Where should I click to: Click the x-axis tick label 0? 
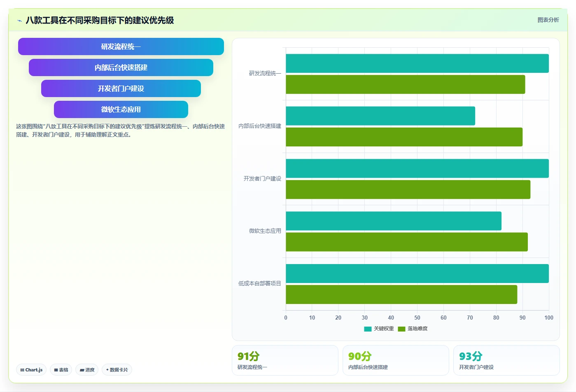[286, 318]
